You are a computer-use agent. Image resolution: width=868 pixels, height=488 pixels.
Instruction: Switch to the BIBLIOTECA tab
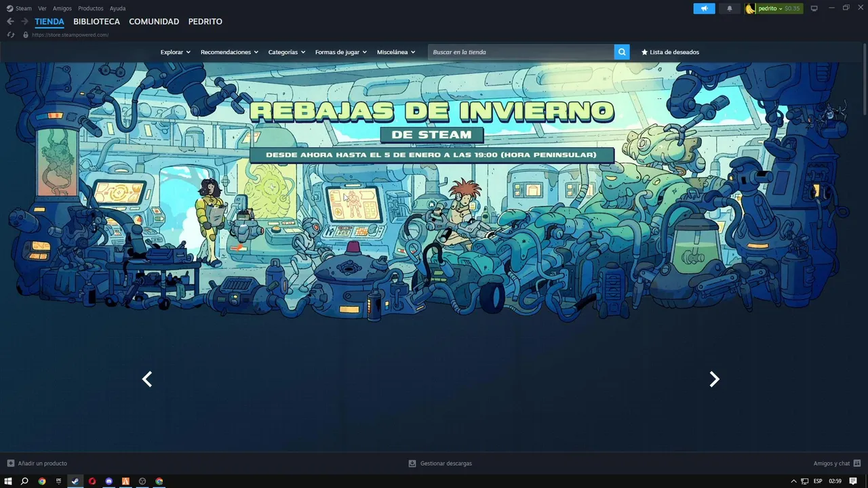[x=96, y=22]
